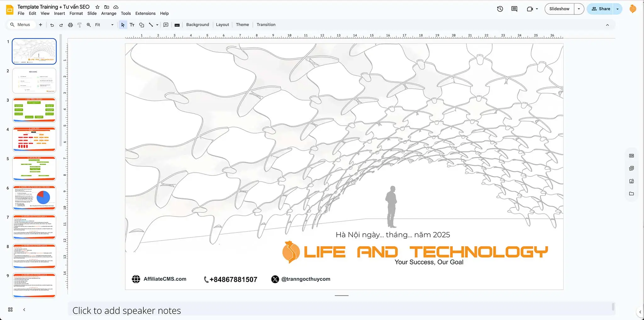644x320 pixels.
Task: Star the presentation title
Action: 97,7
